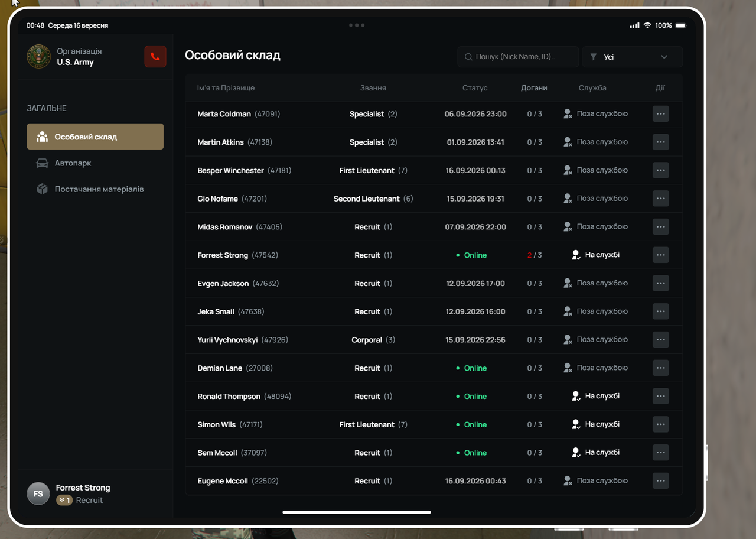Open actions menu for Jeka Smail
This screenshot has height=539, width=756.
[661, 311]
